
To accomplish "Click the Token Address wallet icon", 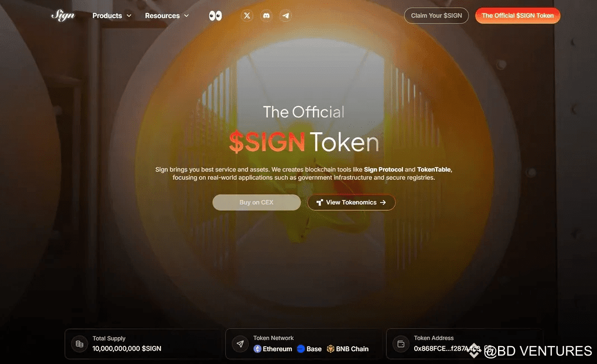I will [x=401, y=344].
